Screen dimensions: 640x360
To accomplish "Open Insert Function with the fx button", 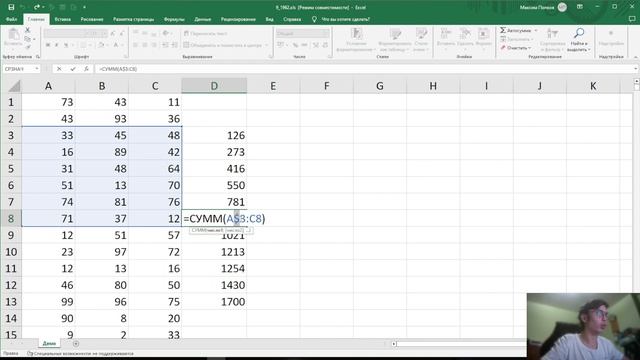I will 86,69.
